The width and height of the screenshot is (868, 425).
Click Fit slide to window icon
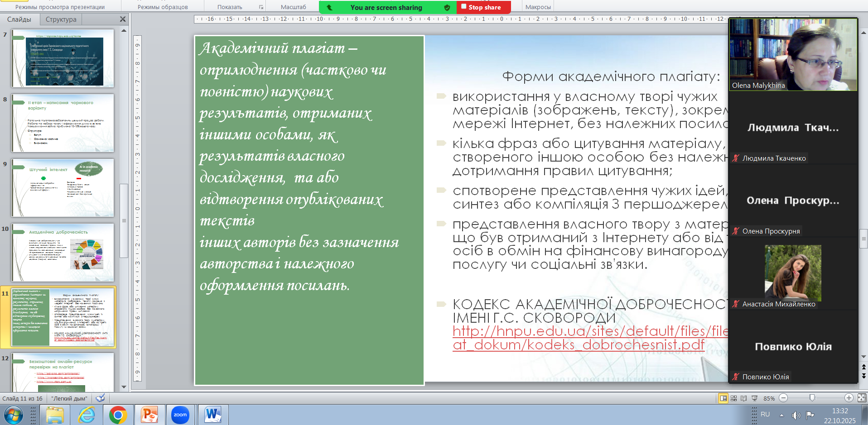[862, 398]
